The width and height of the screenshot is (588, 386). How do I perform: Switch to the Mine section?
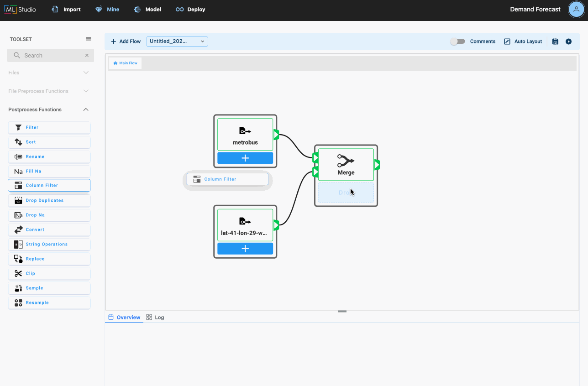click(107, 9)
